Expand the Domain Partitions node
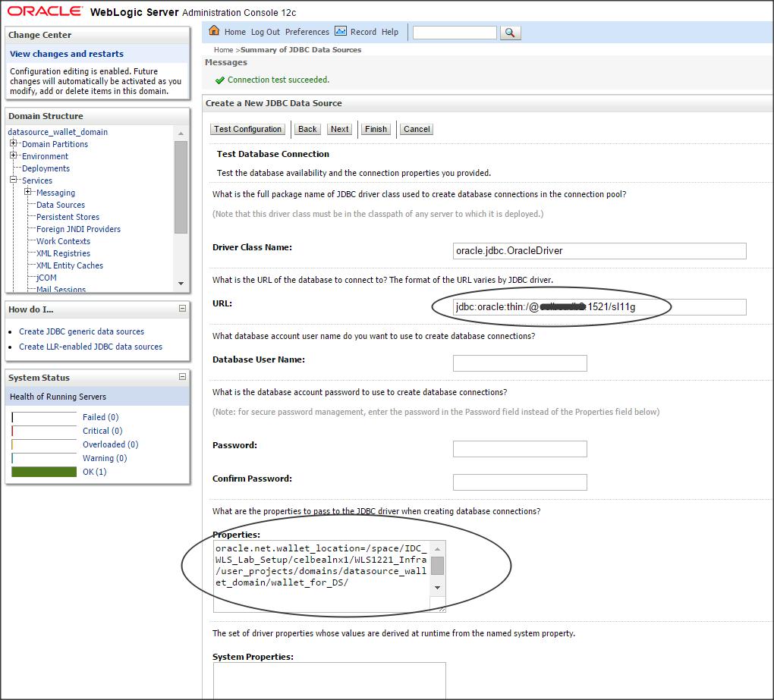Viewport: 774px width, 700px height. point(14,143)
